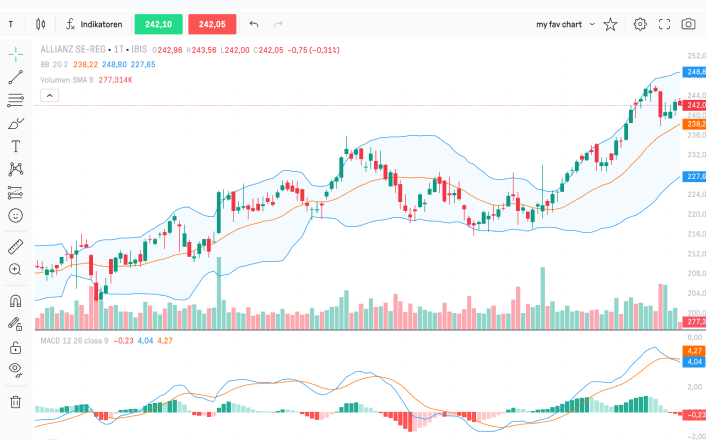Open the T timeframe interval menu

coord(11,24)
